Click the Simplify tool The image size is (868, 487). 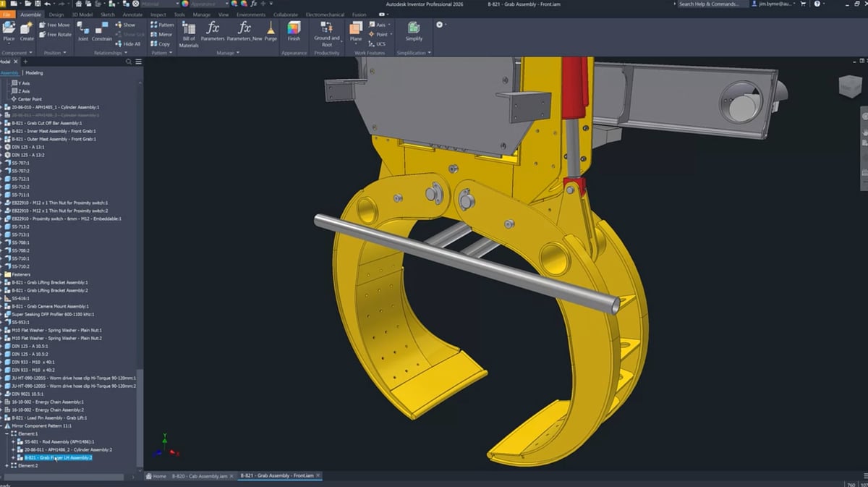click(414, 32)
